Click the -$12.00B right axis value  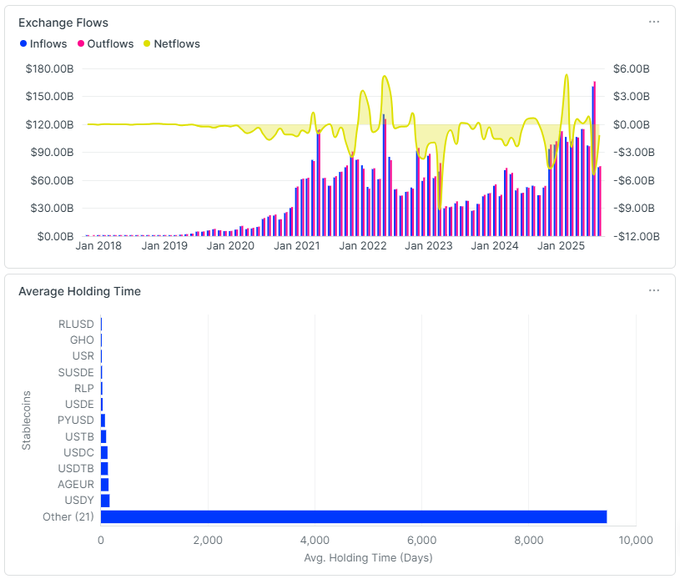tap(636, 236)
